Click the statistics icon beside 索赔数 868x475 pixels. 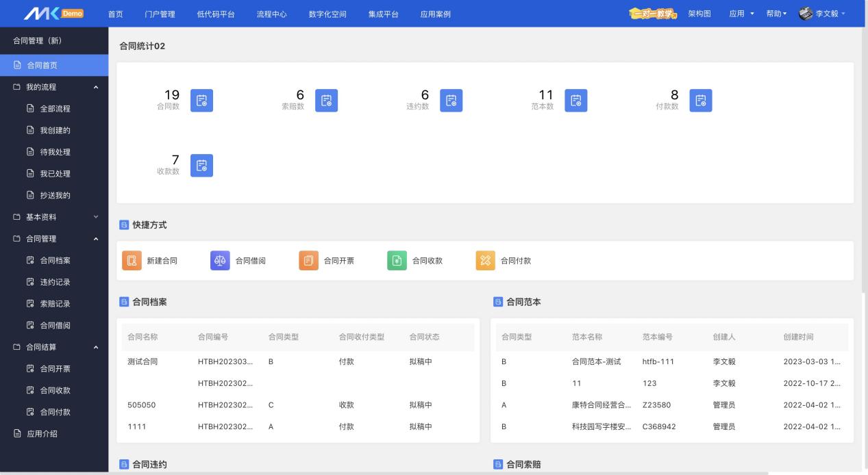(326, 100)
